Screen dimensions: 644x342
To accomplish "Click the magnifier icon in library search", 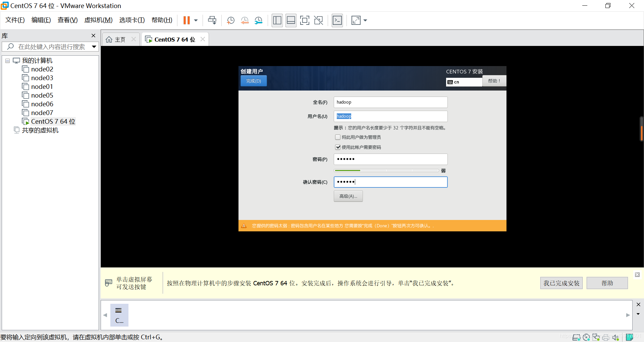I will coord(10,47).
